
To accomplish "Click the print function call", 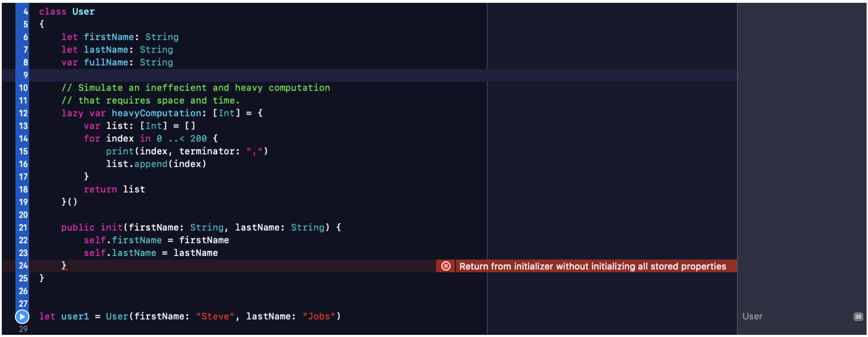I will click(x=119, y=151).
